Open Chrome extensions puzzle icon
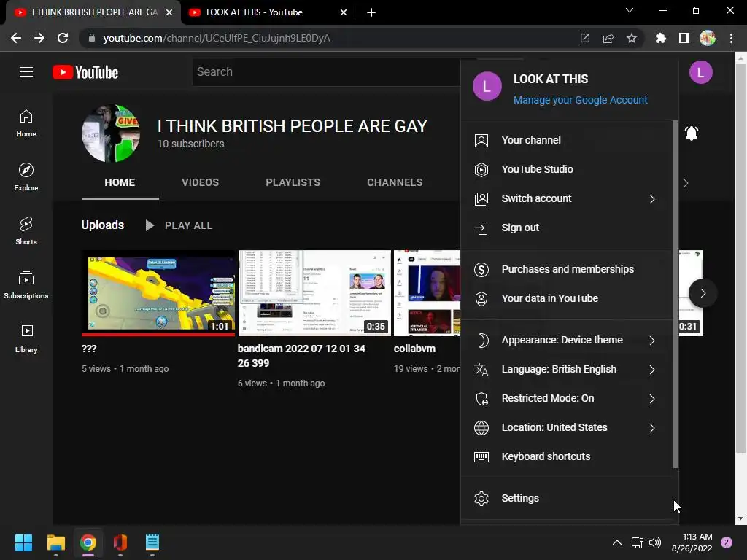This screenshot has width=747, height=560. tap(660, 38)
